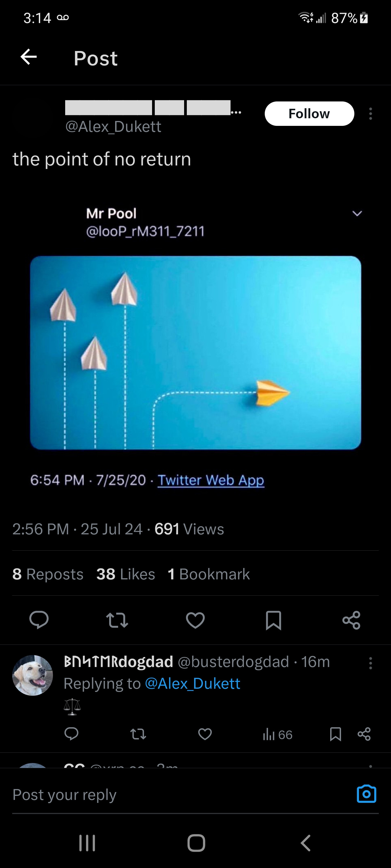Reply to the main post

(x=39, y=620)
